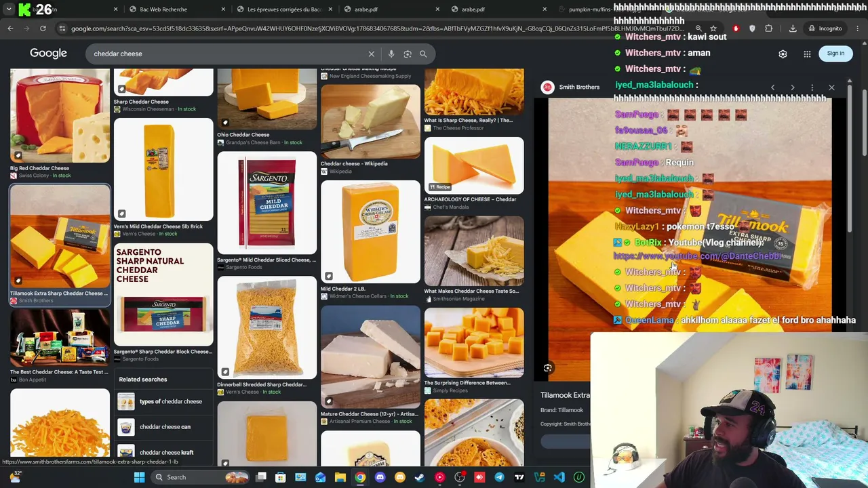868x488 pixels.
Task: Clear the search box with the X icon
Action: [371, 54]
